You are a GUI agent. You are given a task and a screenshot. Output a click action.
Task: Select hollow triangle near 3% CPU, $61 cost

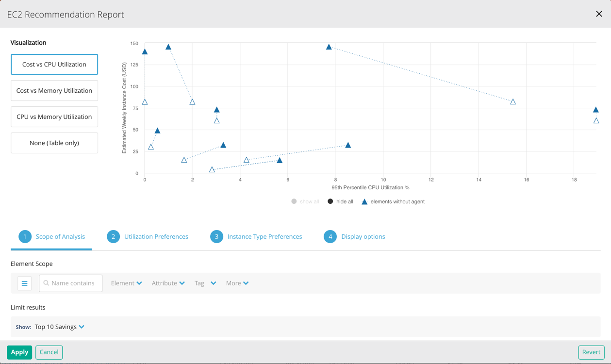pyautogui.click(x=217, y=120)
